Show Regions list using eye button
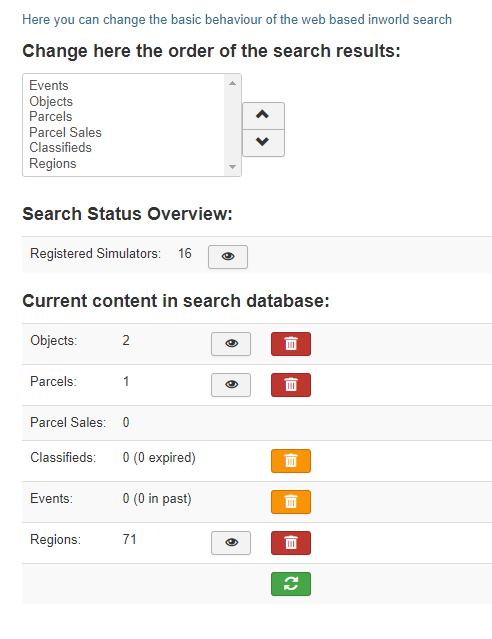 (x=231, y=543)
